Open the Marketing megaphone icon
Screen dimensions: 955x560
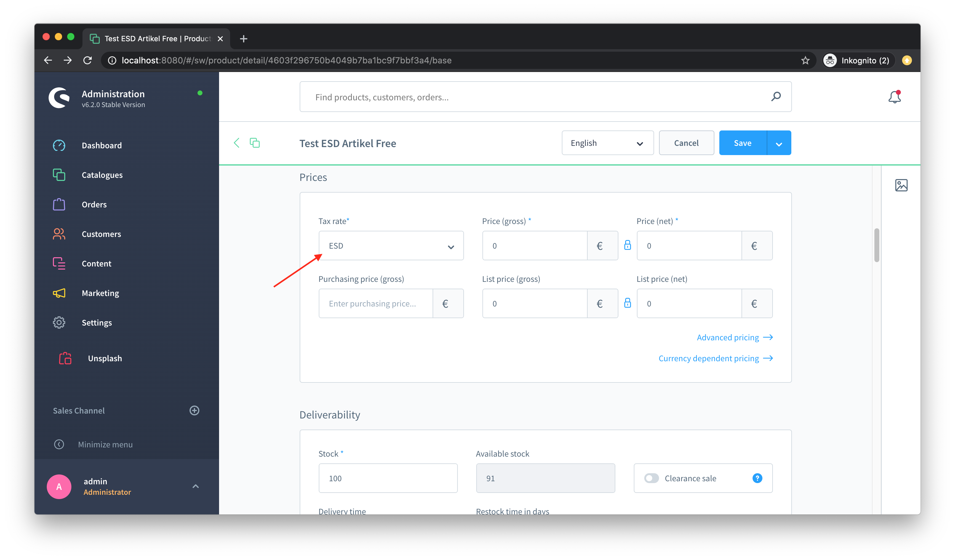point(59,293)
